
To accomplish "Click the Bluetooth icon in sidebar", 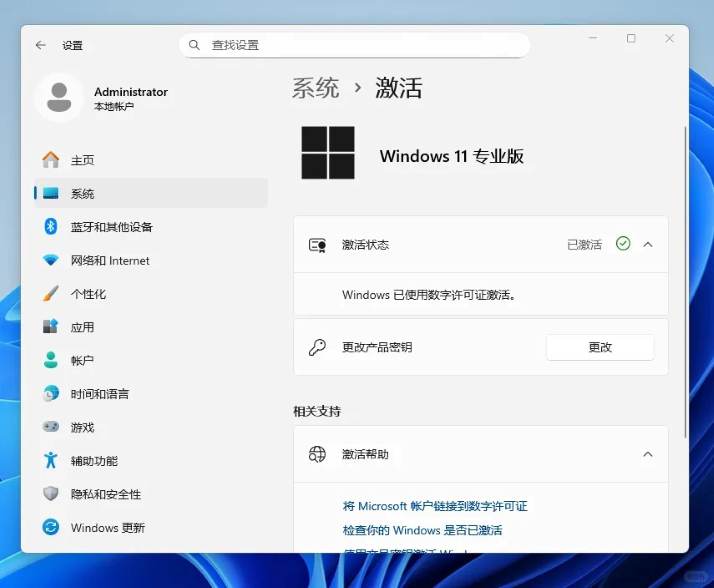I will click(51, 226).
